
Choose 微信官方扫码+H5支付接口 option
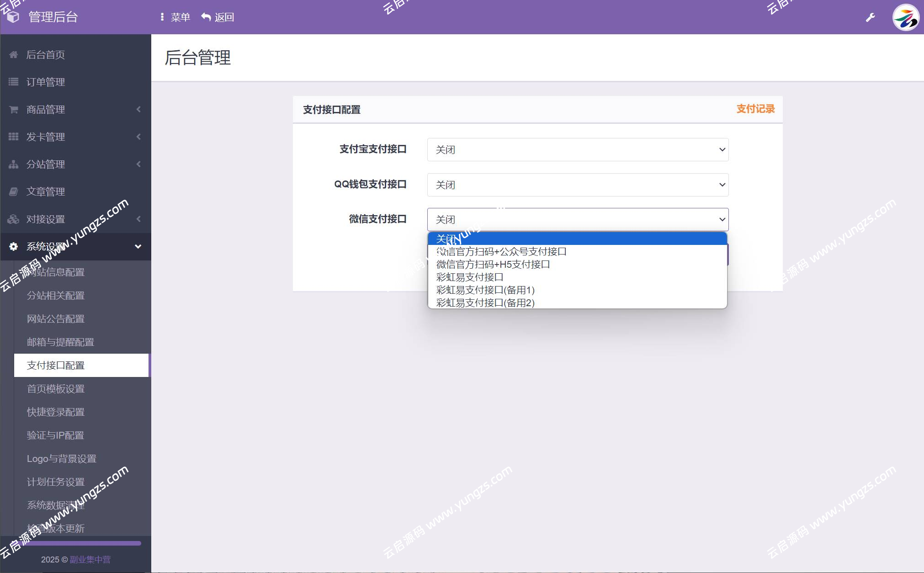[492, 264]
